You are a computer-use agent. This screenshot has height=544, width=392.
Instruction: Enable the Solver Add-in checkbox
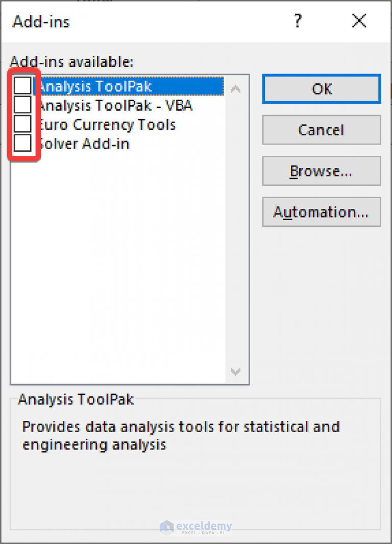coord(22,143)
